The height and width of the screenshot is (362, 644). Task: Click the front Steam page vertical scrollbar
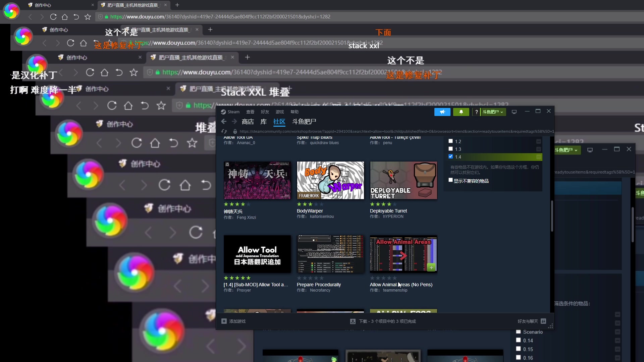[x=552, y=216]
